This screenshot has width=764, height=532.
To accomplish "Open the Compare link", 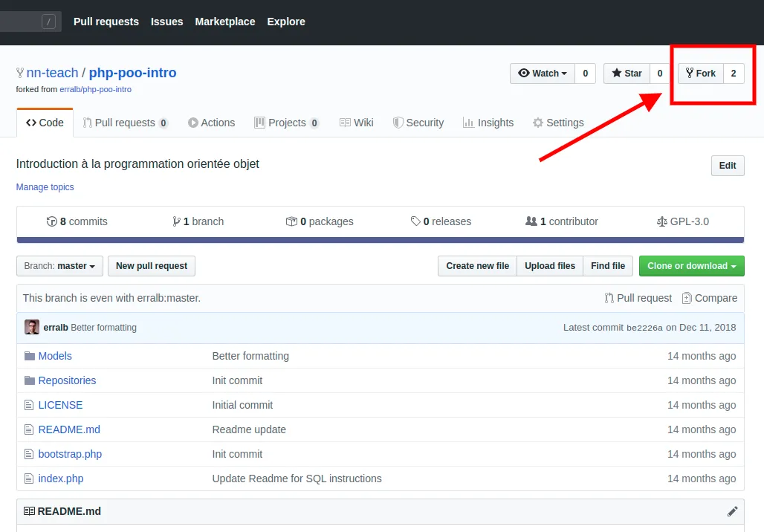I will point(709,298).
